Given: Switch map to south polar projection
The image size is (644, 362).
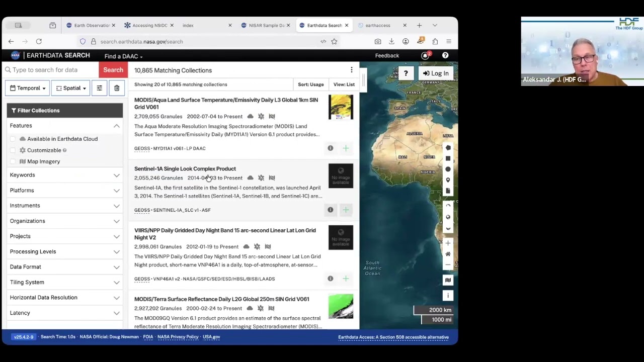Looking at the screenshot, I should tap(448, 228).
